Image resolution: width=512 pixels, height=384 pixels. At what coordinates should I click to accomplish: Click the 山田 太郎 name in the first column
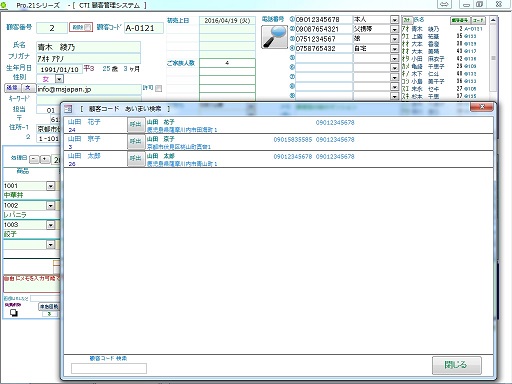(84, 156)
